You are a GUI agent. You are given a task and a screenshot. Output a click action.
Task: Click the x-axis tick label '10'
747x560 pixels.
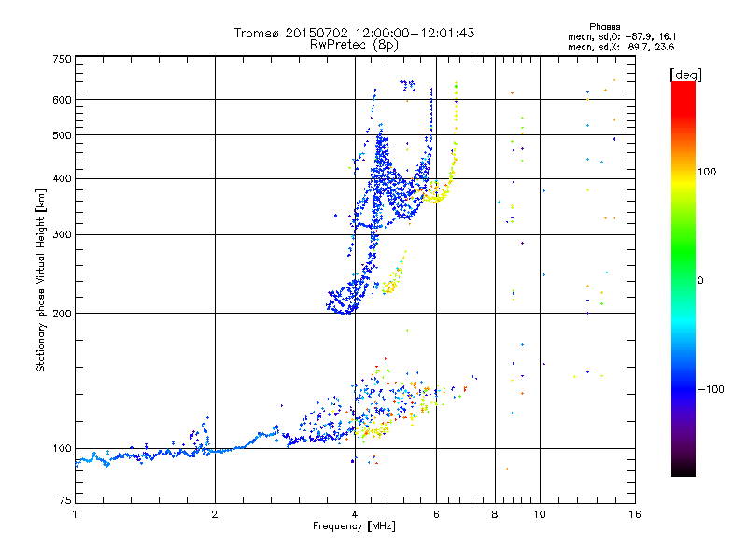pyautogui.click(x=540, y=514)
